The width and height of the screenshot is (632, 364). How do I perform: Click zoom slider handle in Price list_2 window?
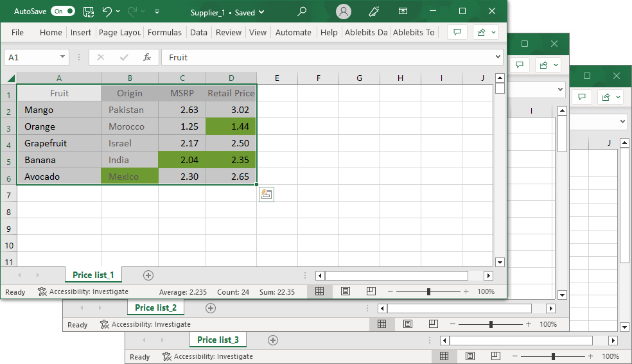[491, 324]
